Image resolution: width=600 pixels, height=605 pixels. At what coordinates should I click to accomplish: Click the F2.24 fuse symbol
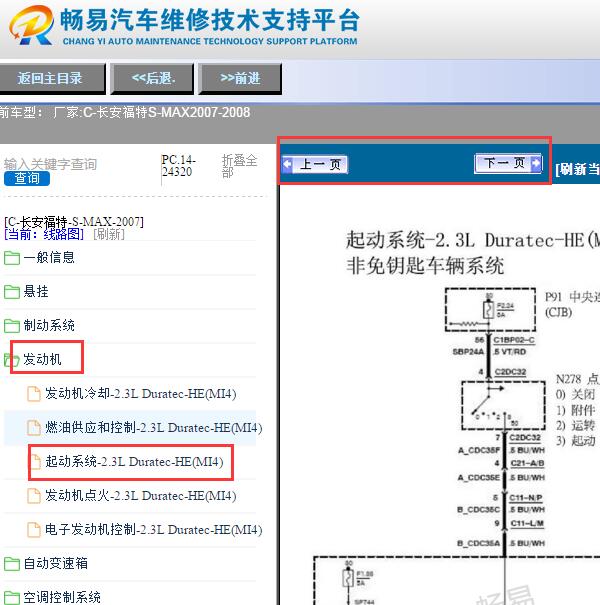(x=488, y=309)
